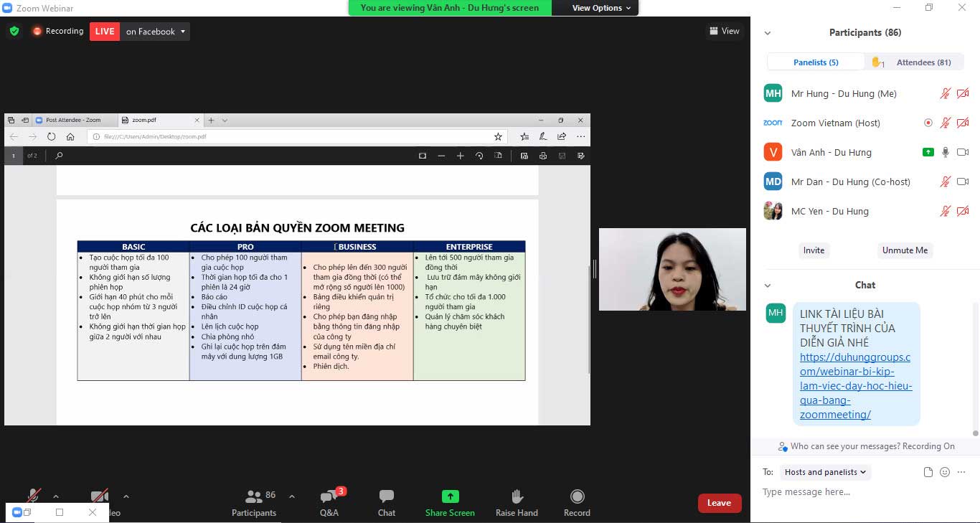980x523 pixels.
Task: Rotate the PDF page
Action: [479, 155]
